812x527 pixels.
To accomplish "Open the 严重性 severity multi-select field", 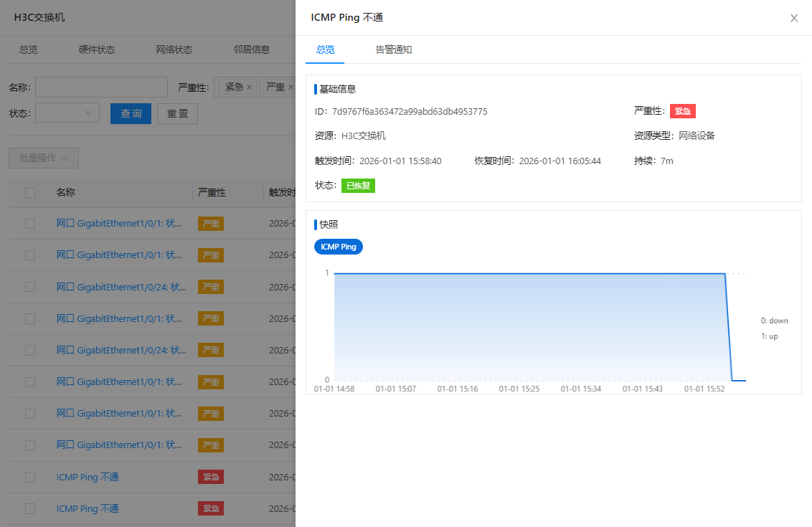I will [255, 87].
